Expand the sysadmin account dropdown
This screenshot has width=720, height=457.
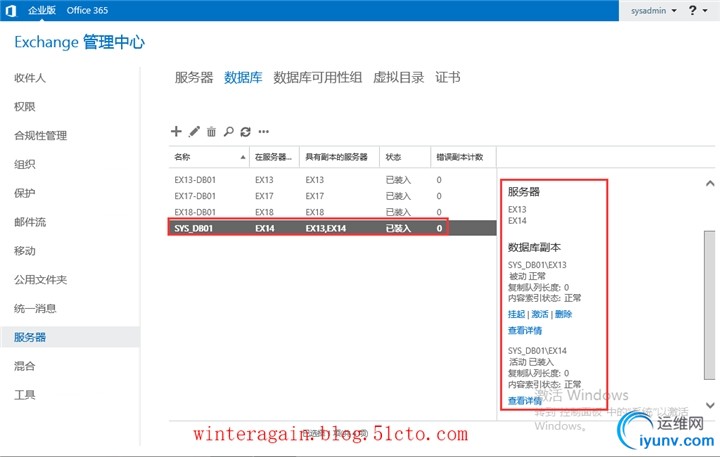(653, 10)
